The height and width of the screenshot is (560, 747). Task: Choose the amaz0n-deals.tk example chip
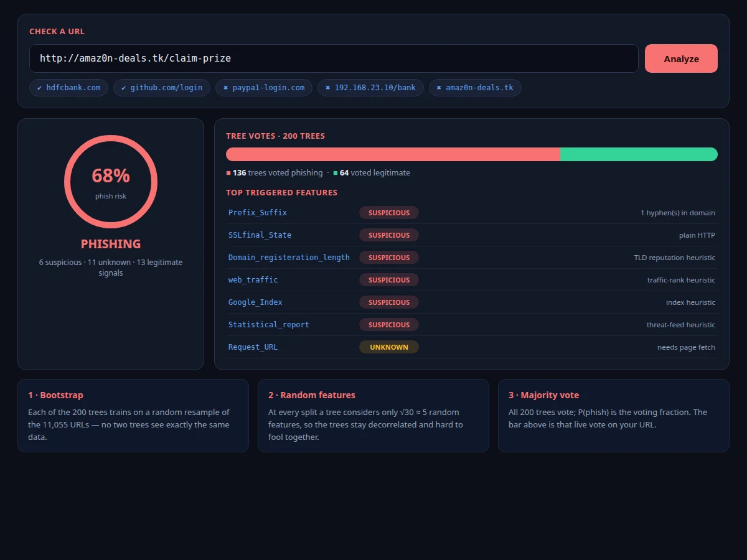(475, 88)
